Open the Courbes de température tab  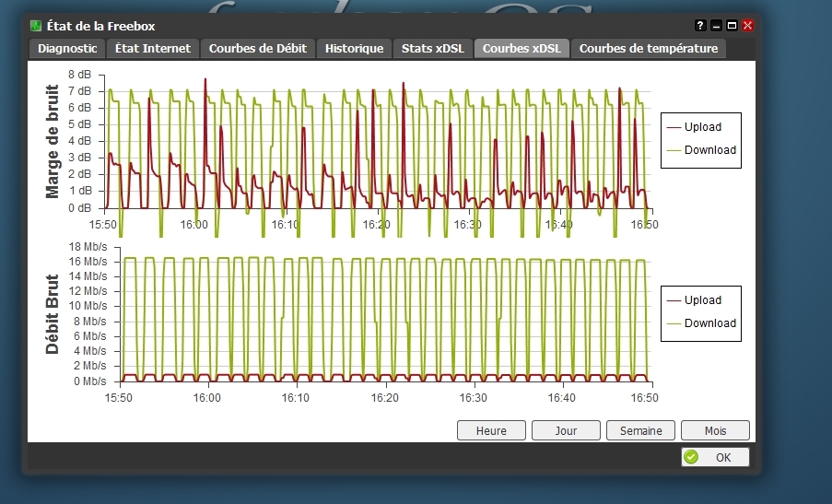point(649,48)
